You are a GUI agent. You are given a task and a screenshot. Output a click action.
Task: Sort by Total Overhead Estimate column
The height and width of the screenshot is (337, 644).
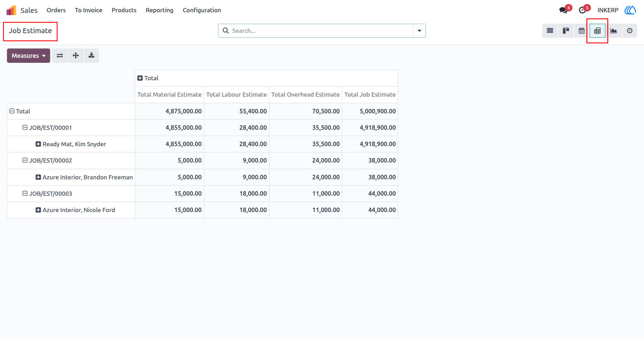click(x=306, y=95)
